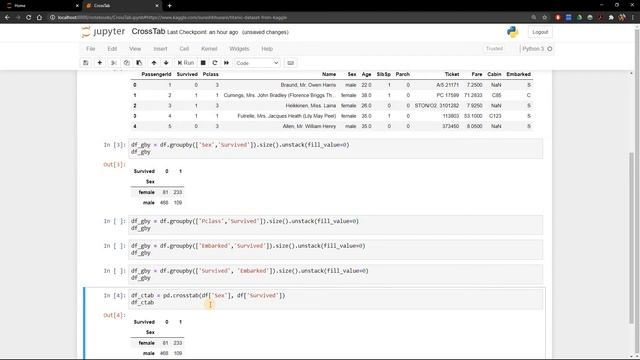
Task: Click the Trusted notebook indicator
Action: point(494,49)
